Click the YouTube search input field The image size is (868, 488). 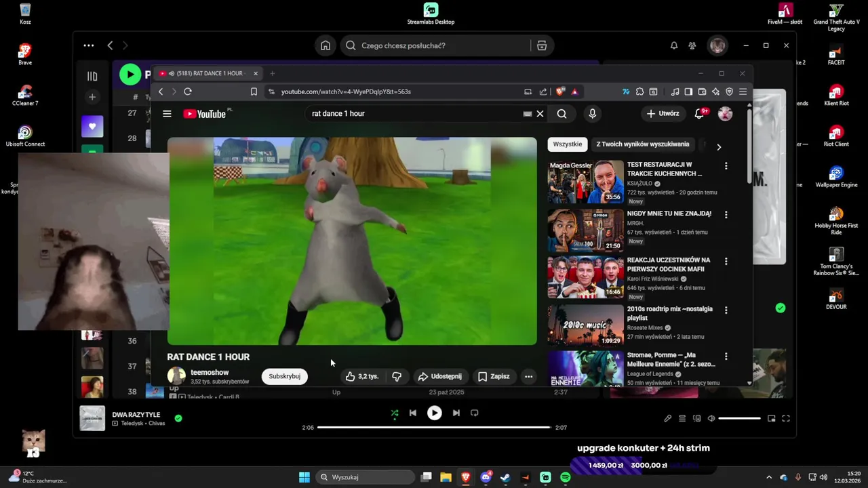tap(414, 114)
